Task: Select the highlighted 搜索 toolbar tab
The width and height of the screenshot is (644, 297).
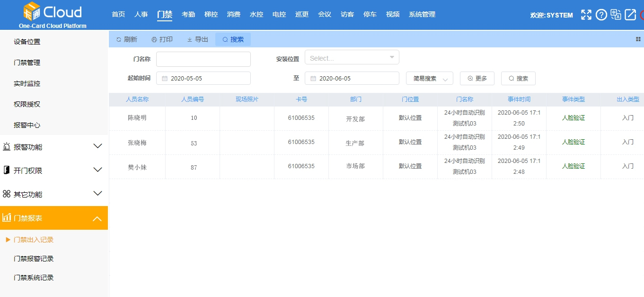Action: 233,39
